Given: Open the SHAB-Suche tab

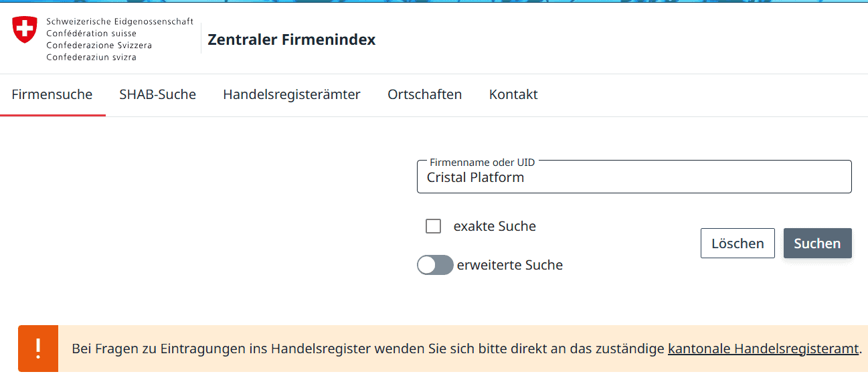Looking at the screenshot, I should 157,95.
